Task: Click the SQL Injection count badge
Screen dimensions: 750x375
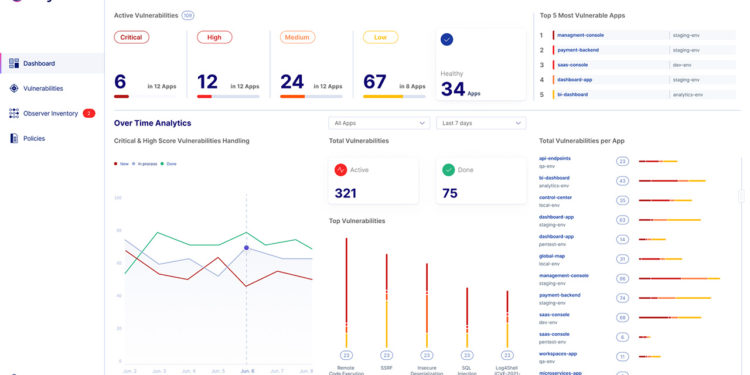Action: [467, 355]
